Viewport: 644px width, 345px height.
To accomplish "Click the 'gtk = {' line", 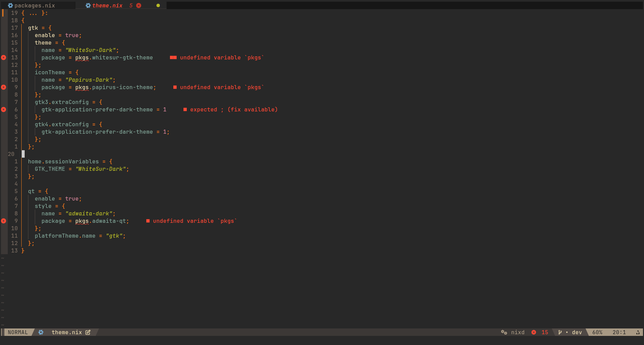I will (40, 28).
